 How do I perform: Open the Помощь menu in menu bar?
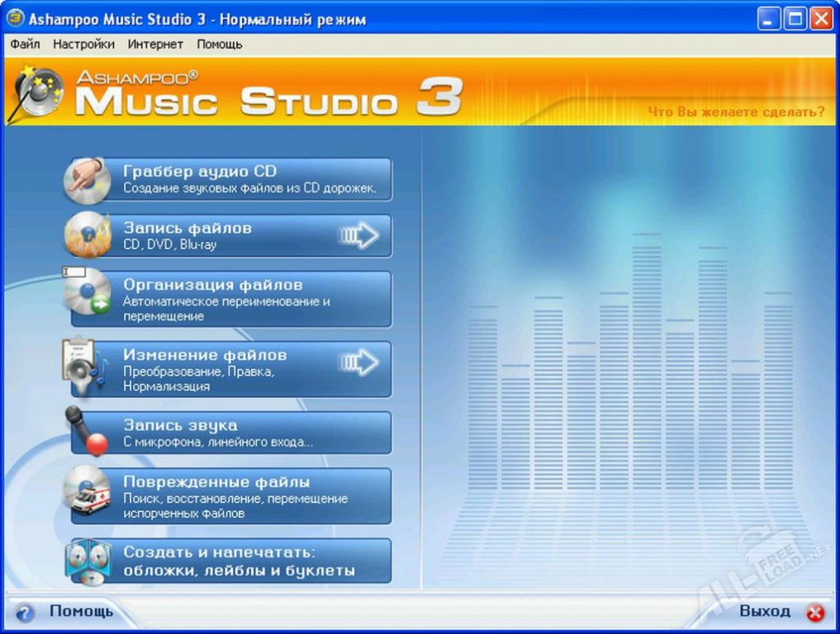(219, 44)
